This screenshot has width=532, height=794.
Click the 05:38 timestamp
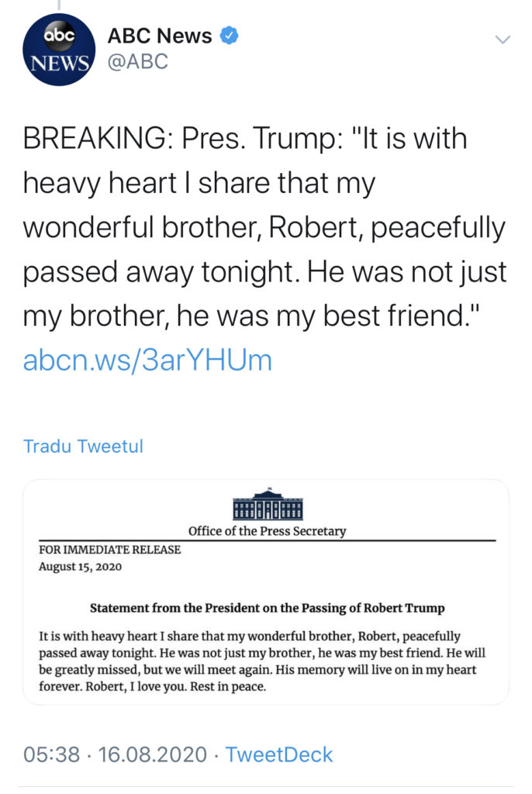pos(52,754)
